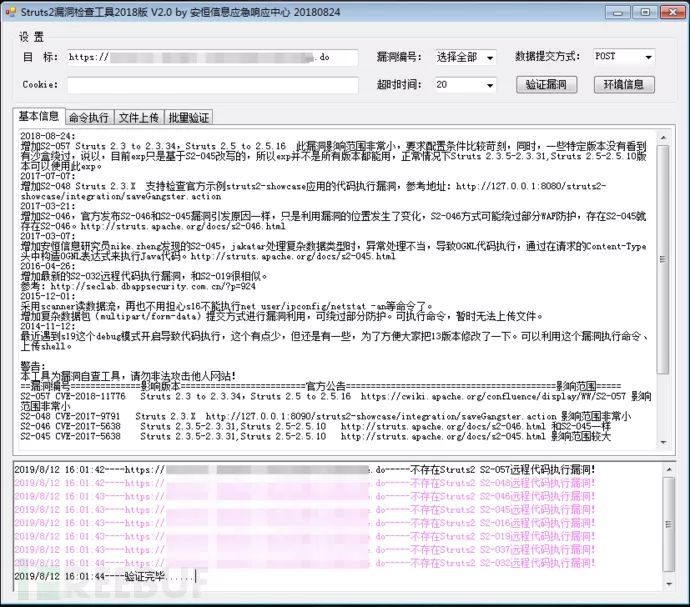Click the 2016-04-26: date line
Screen dimensions: 690x607
48,265
